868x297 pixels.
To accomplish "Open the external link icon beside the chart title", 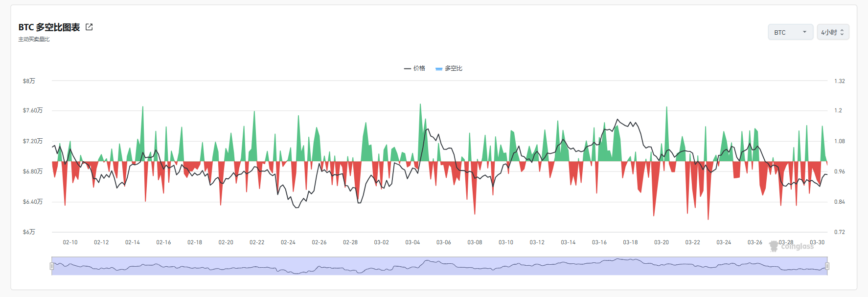I will (x=89, y=27).
